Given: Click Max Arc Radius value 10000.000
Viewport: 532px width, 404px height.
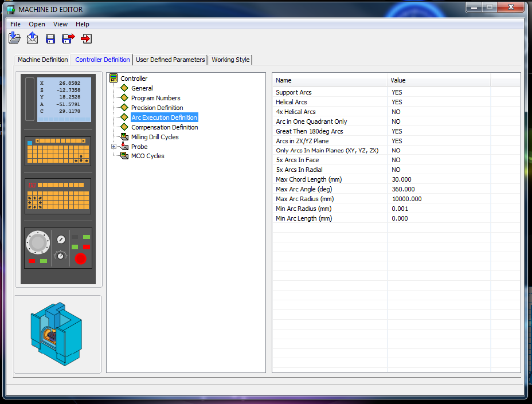Looking at the screenshot, I should [x=407, y=199].
